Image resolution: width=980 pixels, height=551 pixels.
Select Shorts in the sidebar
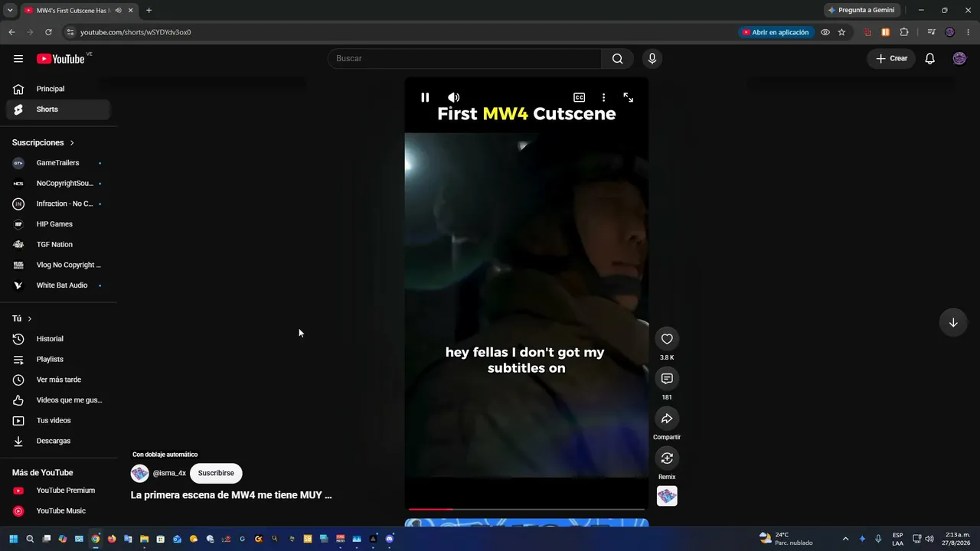click(x=58, y=109)
